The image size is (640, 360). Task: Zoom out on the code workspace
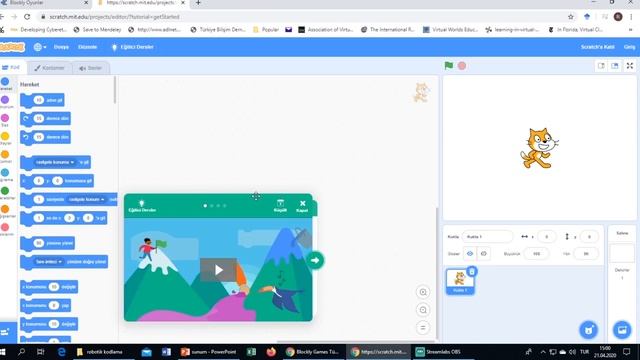pyautogui.click(x=423, y=310)
